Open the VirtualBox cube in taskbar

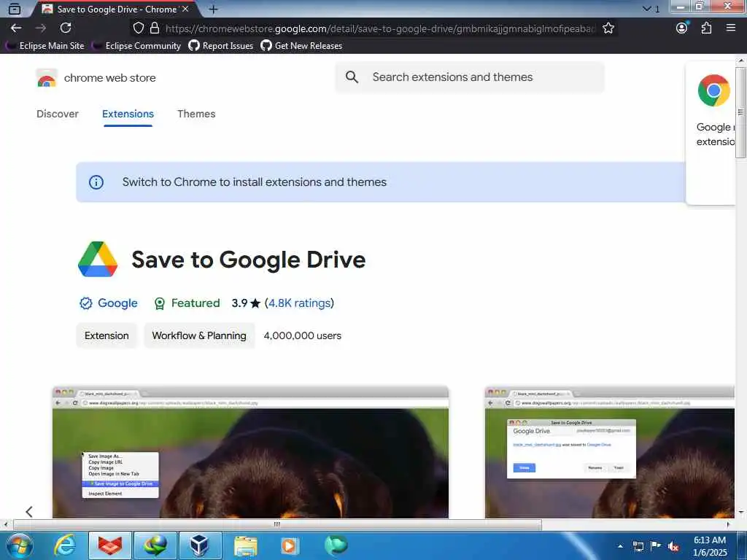200,545
